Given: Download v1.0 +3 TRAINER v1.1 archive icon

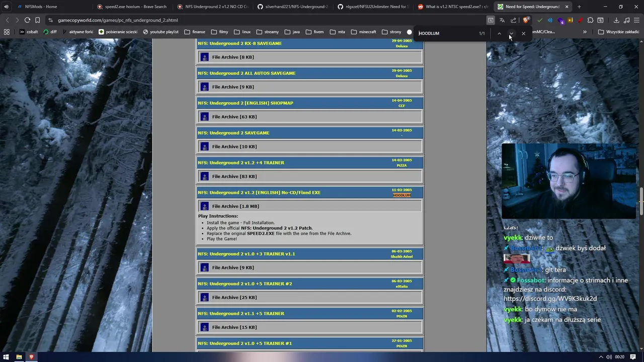Looking at the screenshot, I should 204,267.
